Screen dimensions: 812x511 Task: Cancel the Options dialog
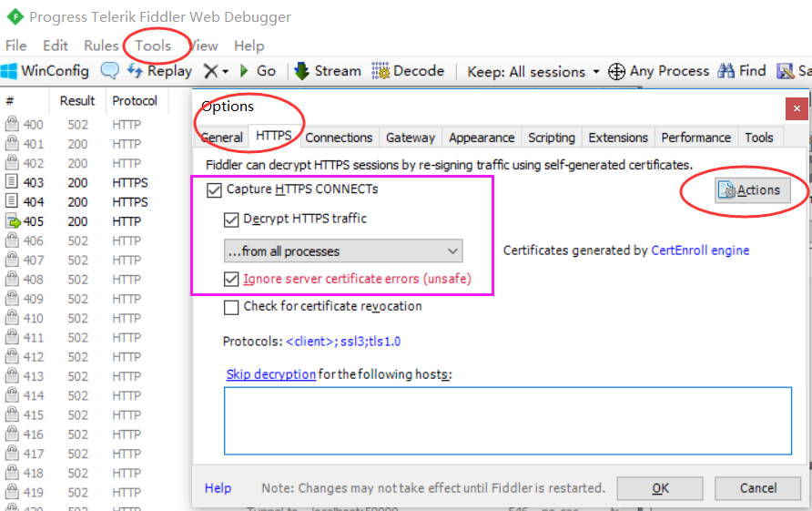coord(758,488)
